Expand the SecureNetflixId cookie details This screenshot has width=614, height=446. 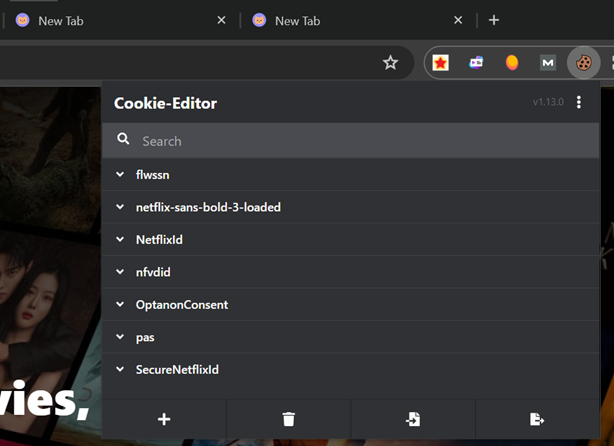point(351,369)
